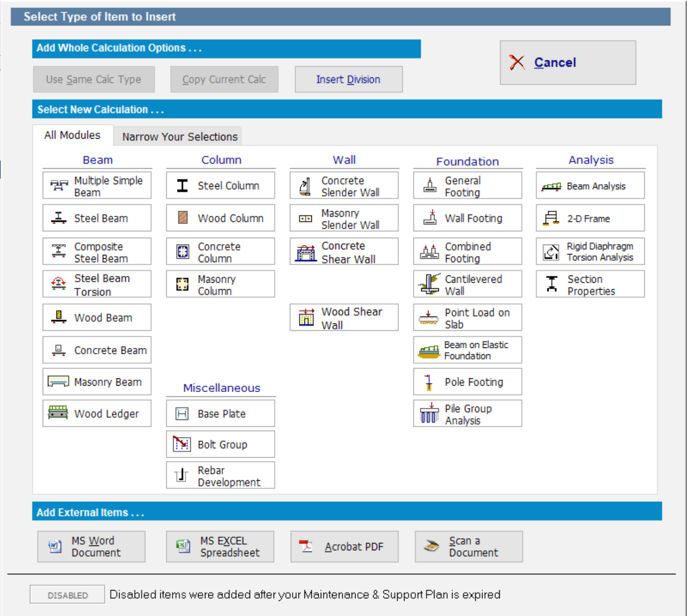The width and height of the screenshot is (687, 616).
Task: Click the Rigid Diaphragm Torsion Analysis icon
Action: click(x=551, y=252)
